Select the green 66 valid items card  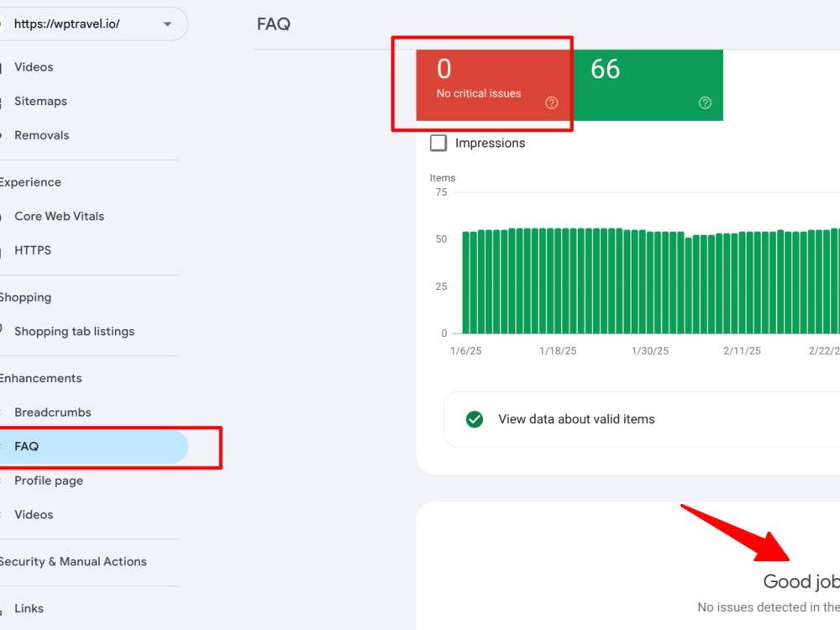(648, 85)
